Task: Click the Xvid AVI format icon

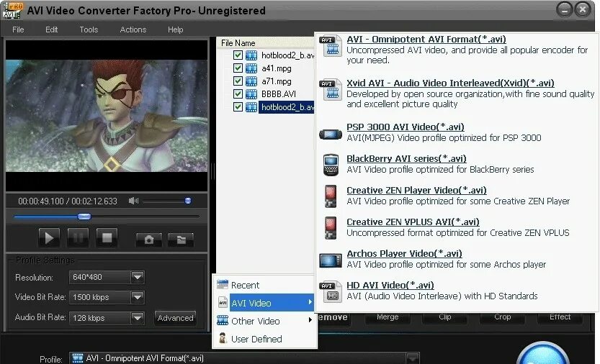Action: click(x=331, y=90)
